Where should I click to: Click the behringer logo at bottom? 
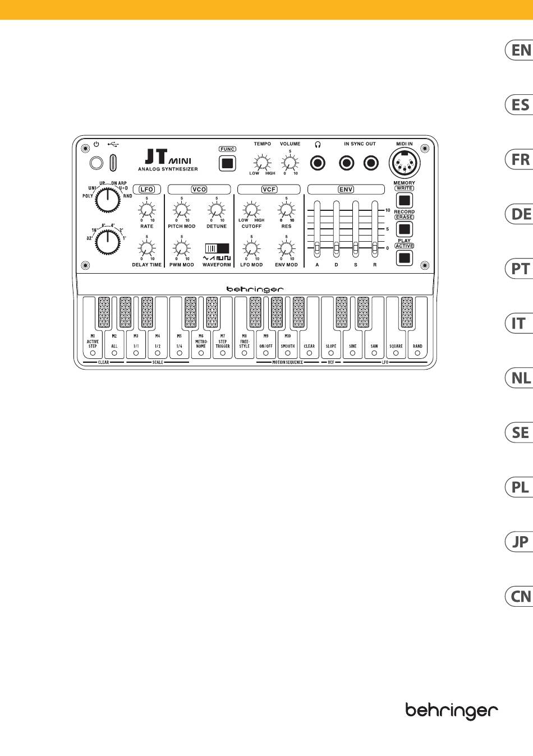tap(452, 711)
